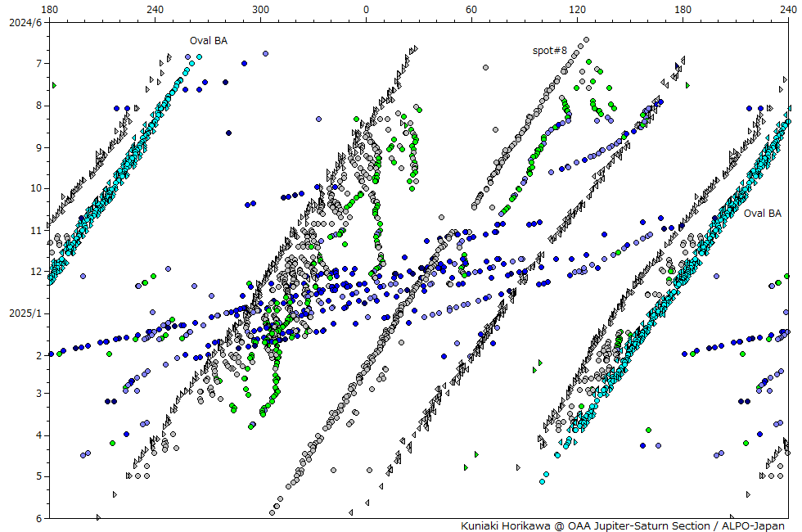
Task: Select month 7 label on the left axis
Action: 38,64
